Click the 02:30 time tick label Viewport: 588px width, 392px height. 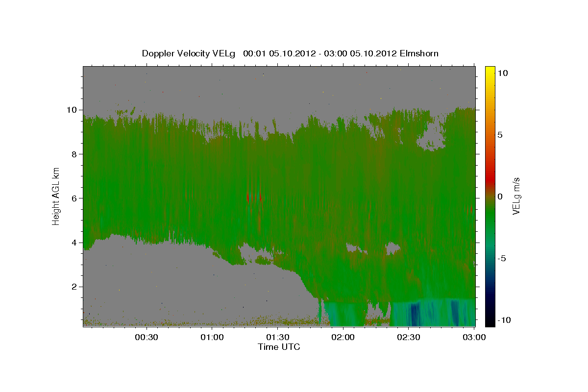pos(409,337)
